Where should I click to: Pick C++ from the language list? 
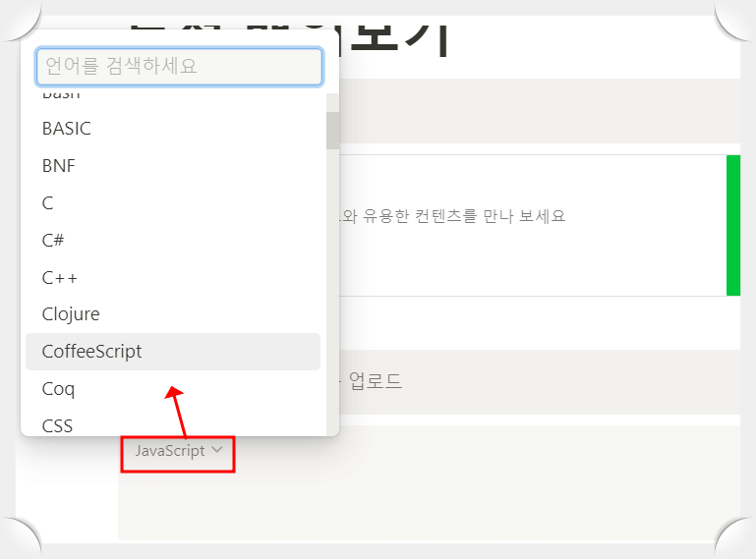click(x=173, y=278)
